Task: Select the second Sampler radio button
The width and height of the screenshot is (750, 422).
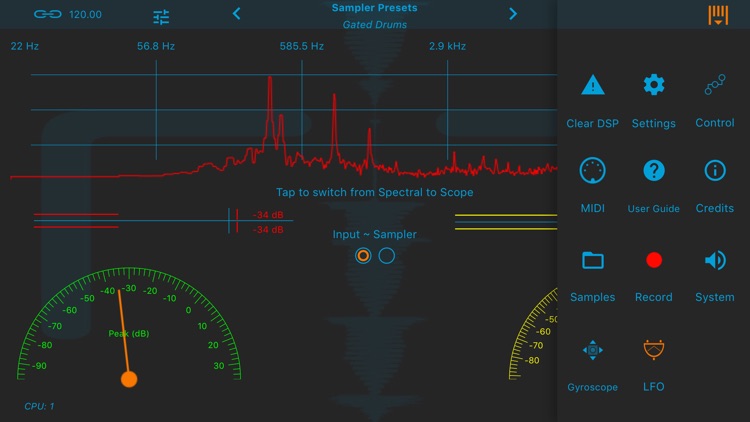Action: click(386, 256)
